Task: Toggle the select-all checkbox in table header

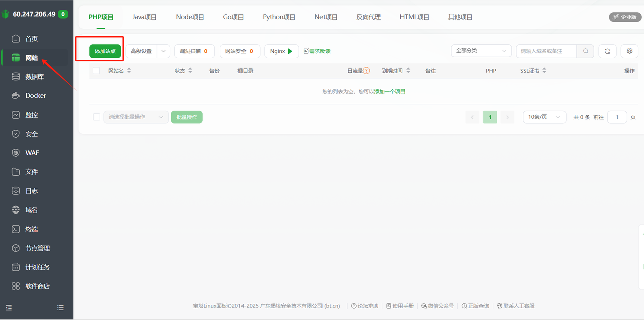Action: tap(96, 71)
